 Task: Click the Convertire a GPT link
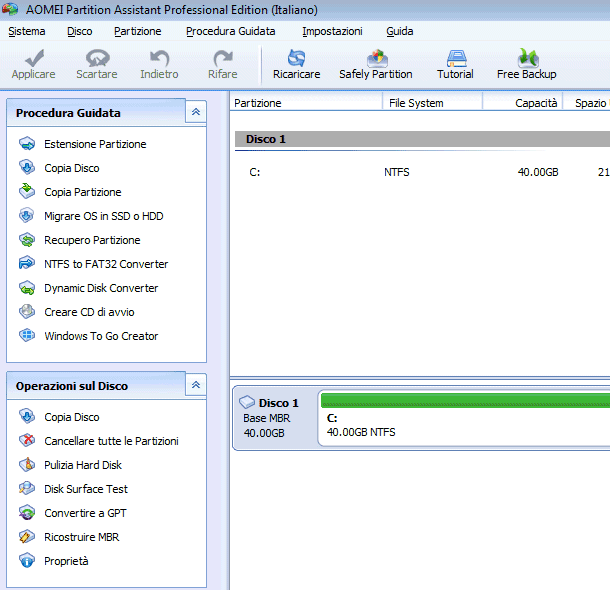click(x=85, y=513)
